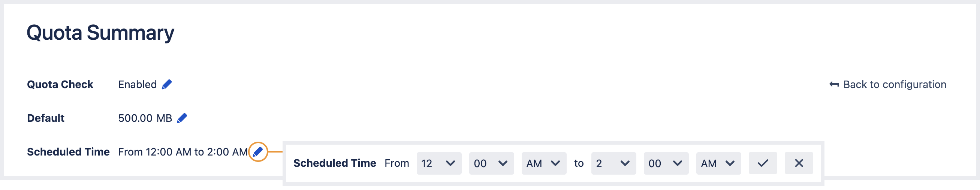980x190 pixels.
Task: Open the To AM/PM selector
Action: click(718, 163)
